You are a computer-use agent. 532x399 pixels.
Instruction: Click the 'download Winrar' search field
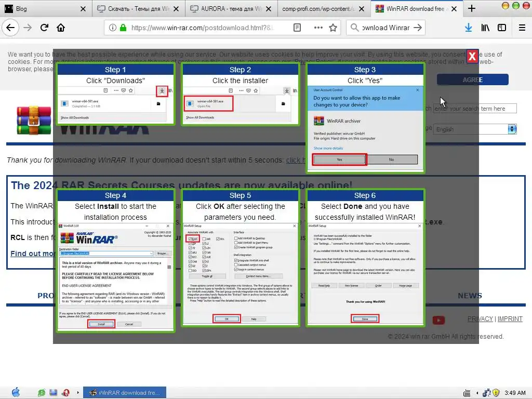pyautogui.click(x=386, y=28)
